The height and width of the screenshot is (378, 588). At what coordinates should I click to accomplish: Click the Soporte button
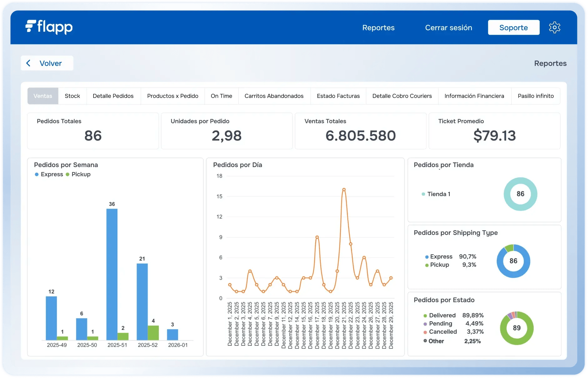tap(513, 28)
